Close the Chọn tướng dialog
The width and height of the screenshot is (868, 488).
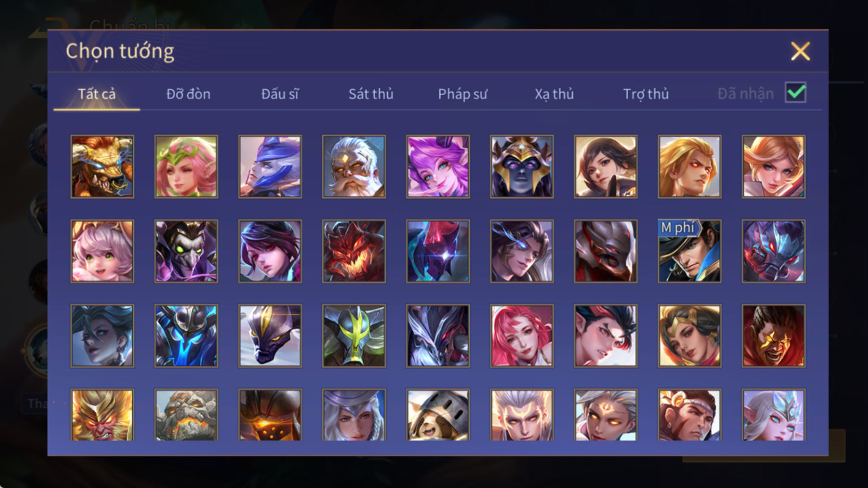pyautogui.click(x=800, y=51)
